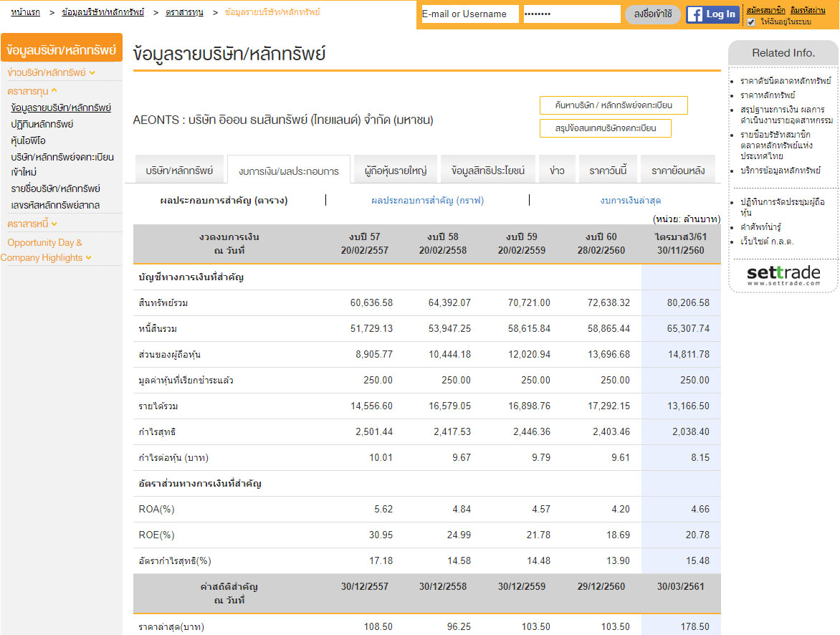
Task: Collapse ตราสารทุน sidebar section
Action: pyautogui.click(x=32, y=91)
